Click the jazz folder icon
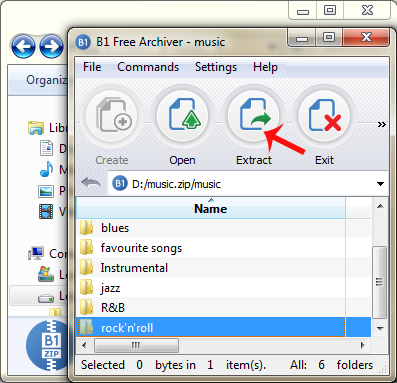 (x=87, y=288)
